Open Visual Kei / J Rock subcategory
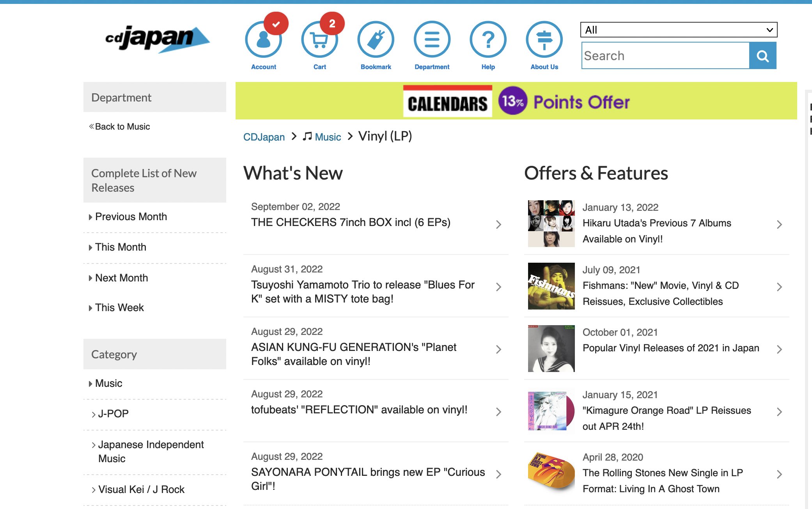 141,489
